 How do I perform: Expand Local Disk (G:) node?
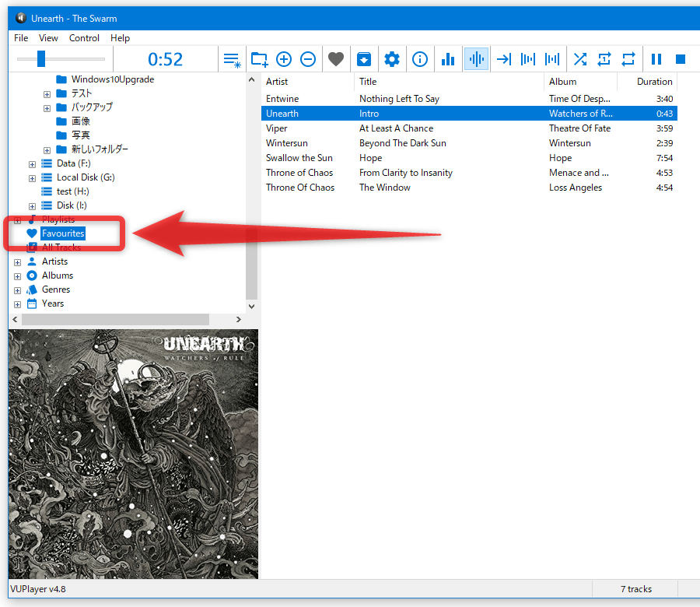tap(32, 178)
